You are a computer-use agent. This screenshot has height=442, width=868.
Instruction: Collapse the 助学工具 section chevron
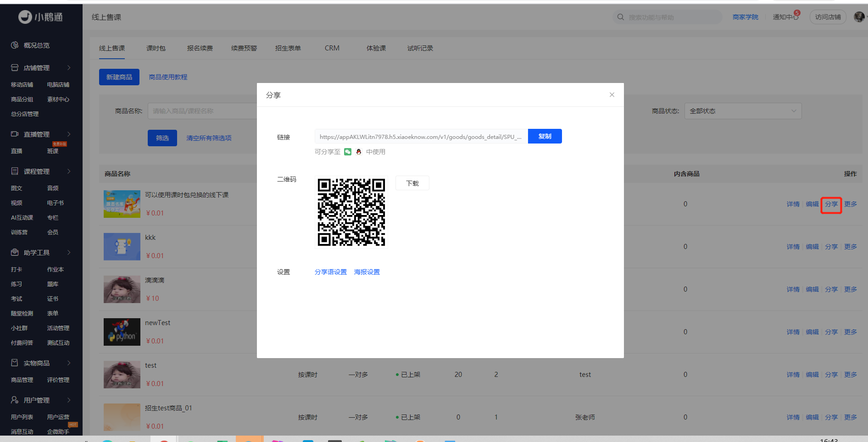69,252
